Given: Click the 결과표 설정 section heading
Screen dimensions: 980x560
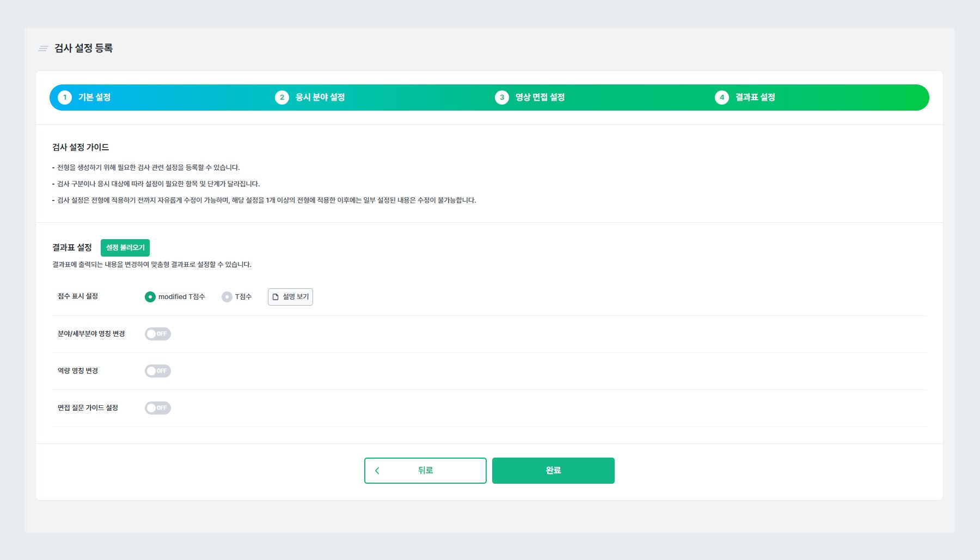Looking at the screenshot, I should [x=72, y=247].
